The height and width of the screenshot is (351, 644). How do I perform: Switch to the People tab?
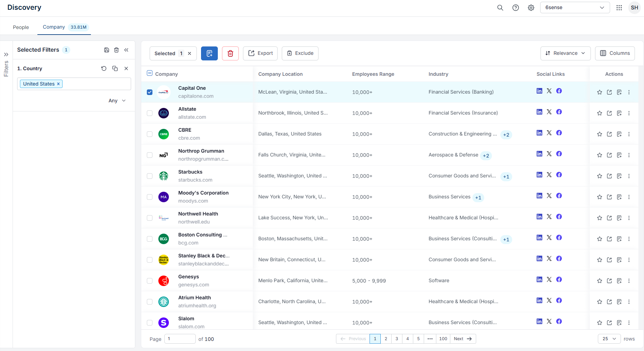21,27
